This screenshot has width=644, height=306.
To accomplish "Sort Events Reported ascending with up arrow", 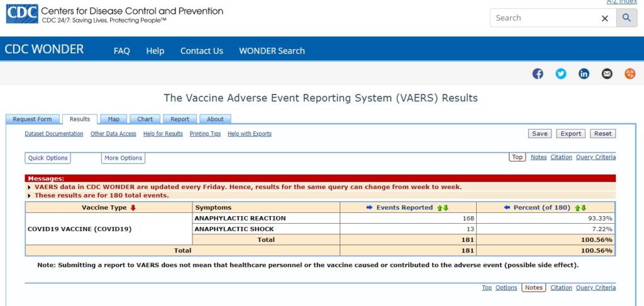I will pyautogui.click(x=440, y=207).
